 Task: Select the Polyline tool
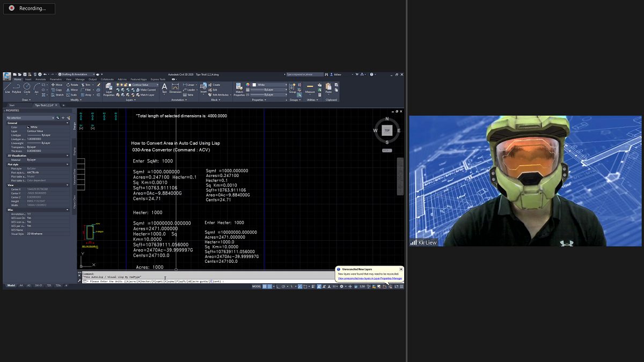(x=17, y=87)
